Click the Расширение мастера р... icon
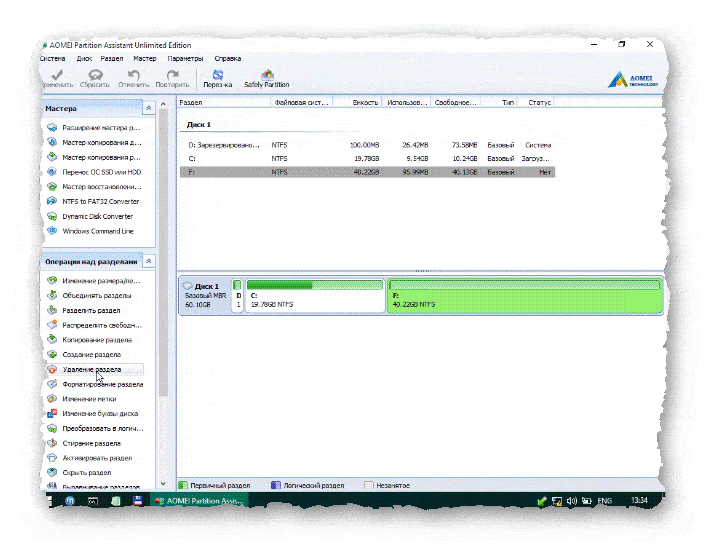704x544 pixels. point(52,127)
